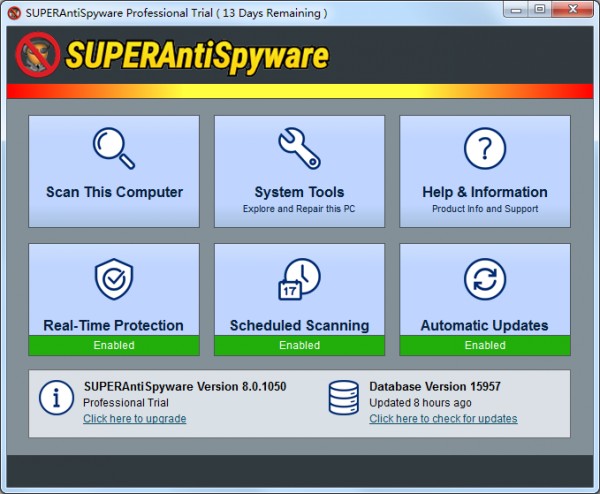Toggle Automatic Updates Enabled status bar
The height and width of the screenshot is (494, 600).
(485, 346)
